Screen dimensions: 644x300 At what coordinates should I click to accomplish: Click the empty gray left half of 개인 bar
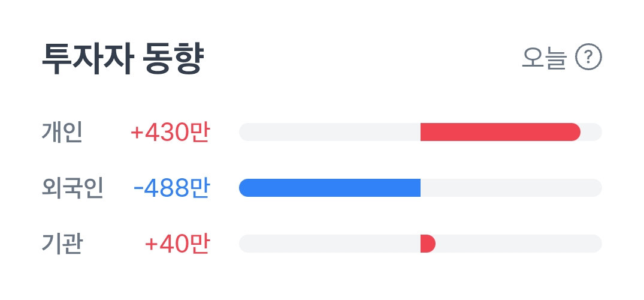click(x=330, y=132)
